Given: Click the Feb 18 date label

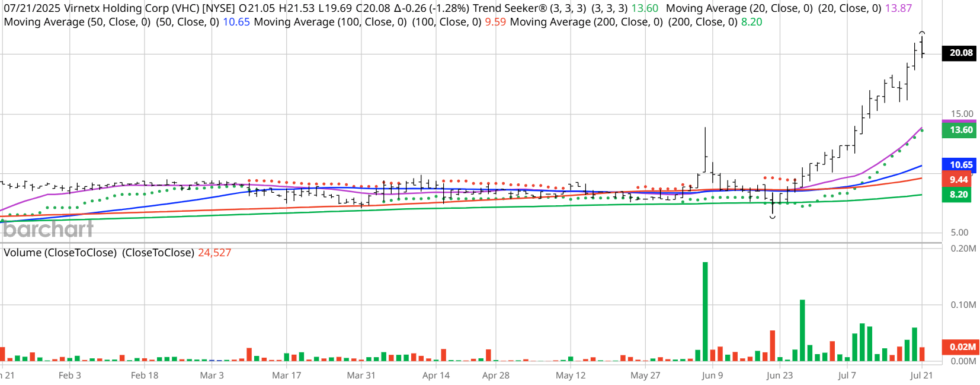Looking at the screenshot, I should pyautogui.click(x=145, y=376).
